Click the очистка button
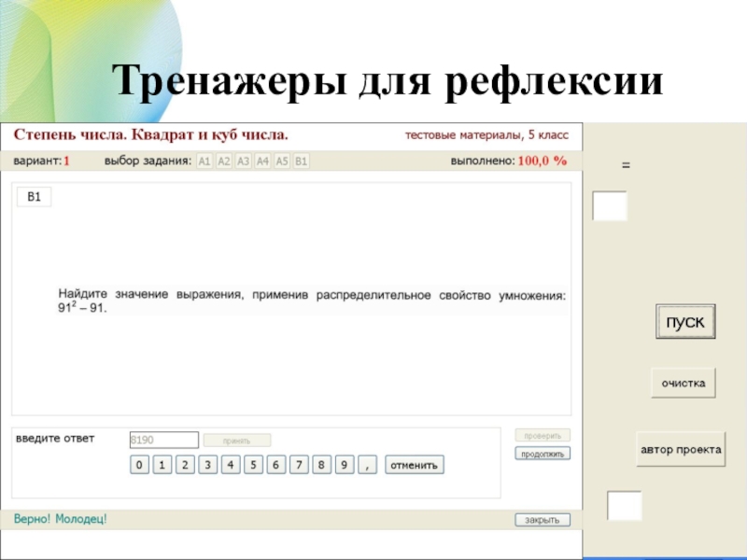This screenshot has width=747, height=560. pos(683,384)
